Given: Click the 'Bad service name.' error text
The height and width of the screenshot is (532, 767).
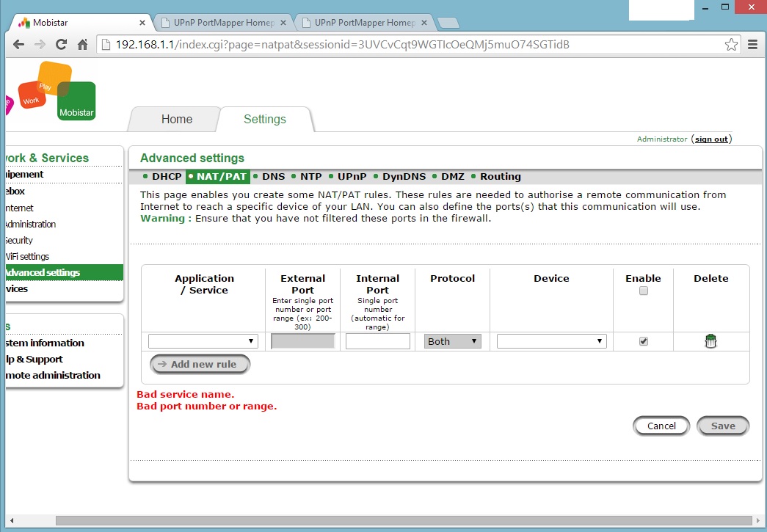Looking at the screenshot, I should pos(186,394).
